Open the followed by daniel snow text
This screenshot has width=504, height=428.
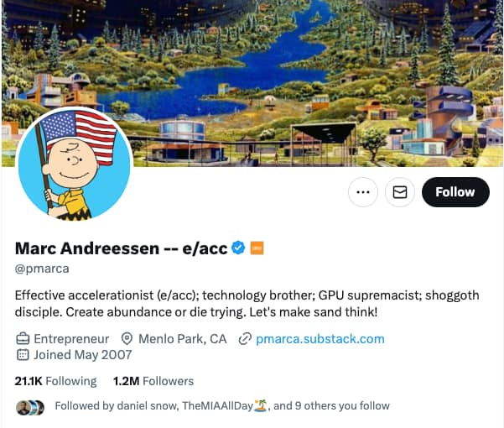tap(222, 406)
